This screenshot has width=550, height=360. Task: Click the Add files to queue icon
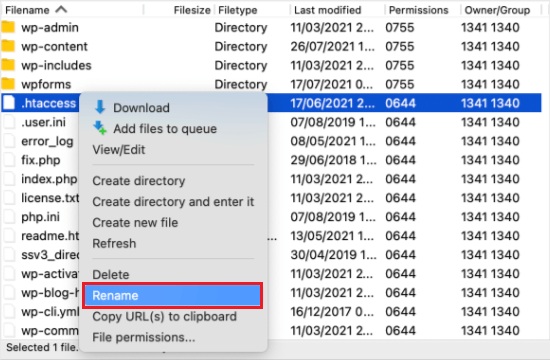[100, 128]
